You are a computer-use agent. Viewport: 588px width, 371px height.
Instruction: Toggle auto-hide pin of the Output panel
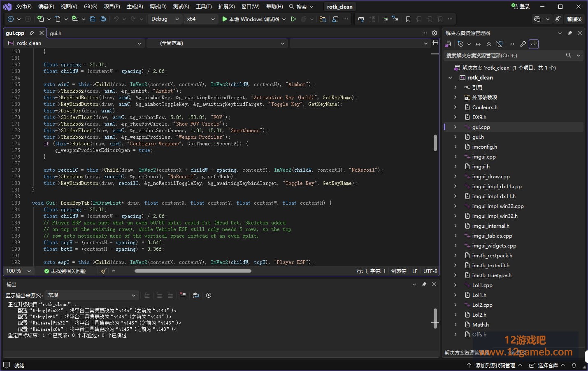pos(424,284)
